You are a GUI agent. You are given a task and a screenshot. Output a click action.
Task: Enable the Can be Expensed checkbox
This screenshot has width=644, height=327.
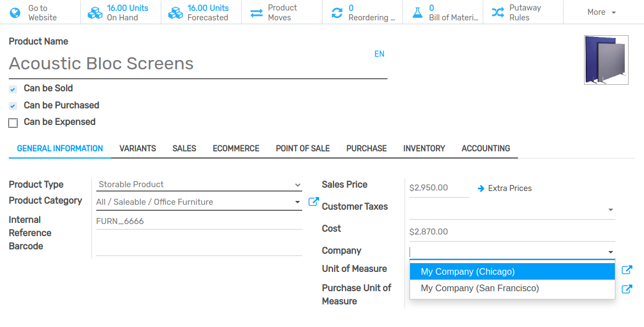tap(13, 122)
